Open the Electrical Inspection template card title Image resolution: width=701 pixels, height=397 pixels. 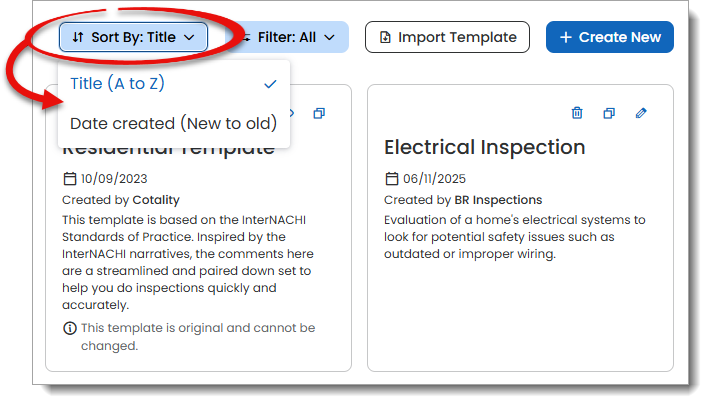point(485,147)
